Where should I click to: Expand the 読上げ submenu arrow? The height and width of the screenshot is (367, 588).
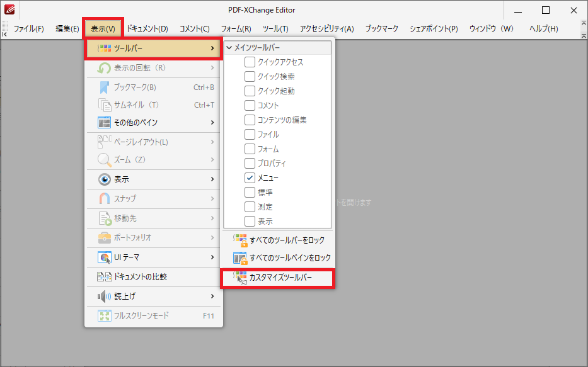coord(212,296)
